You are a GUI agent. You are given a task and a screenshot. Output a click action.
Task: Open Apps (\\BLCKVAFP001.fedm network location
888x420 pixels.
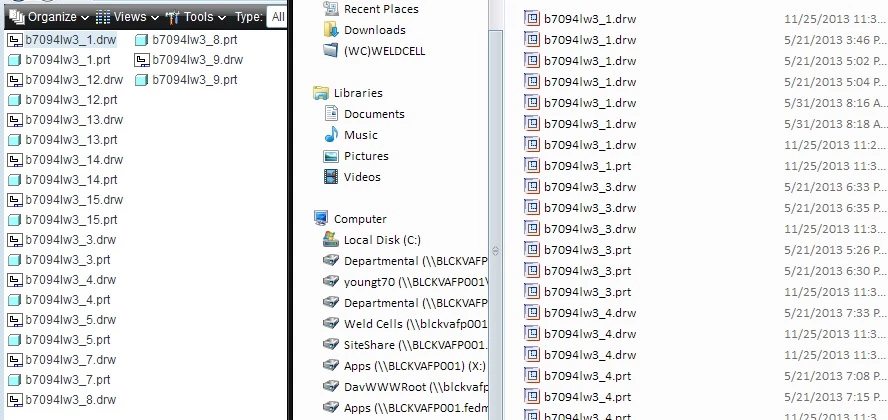click(416, 408)
